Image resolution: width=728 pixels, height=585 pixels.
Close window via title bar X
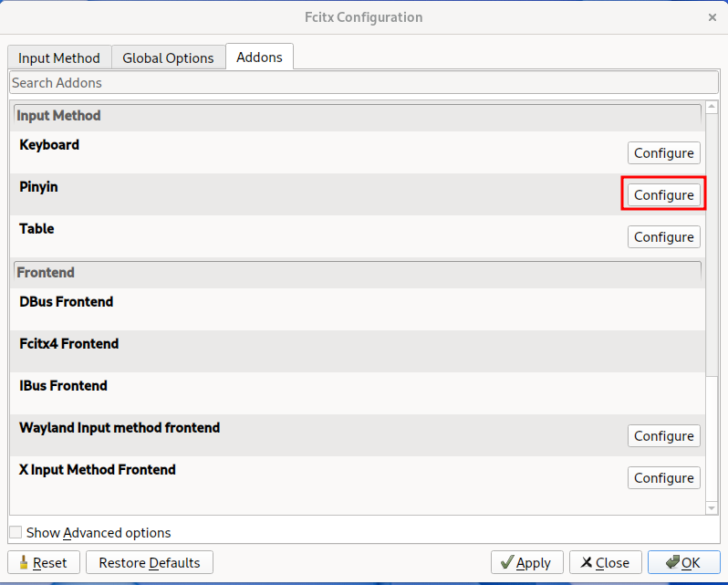click(x=712, y=17)
